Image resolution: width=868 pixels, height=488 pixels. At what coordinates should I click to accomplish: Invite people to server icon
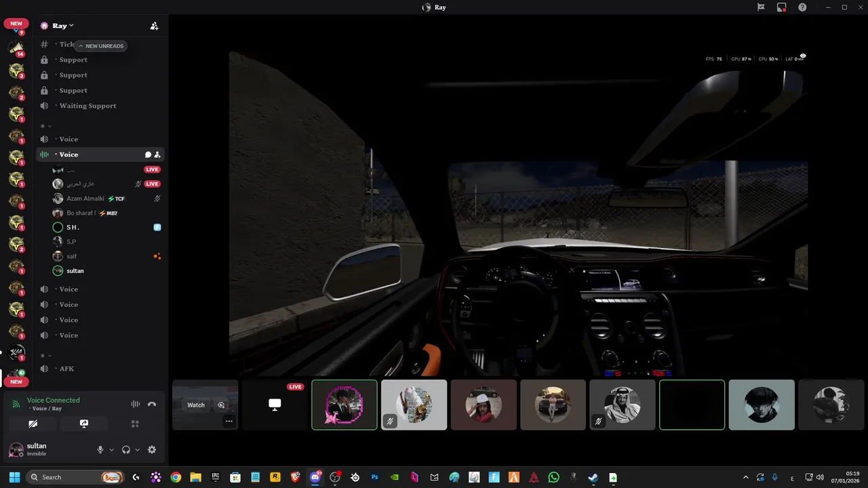coord(154,26)
